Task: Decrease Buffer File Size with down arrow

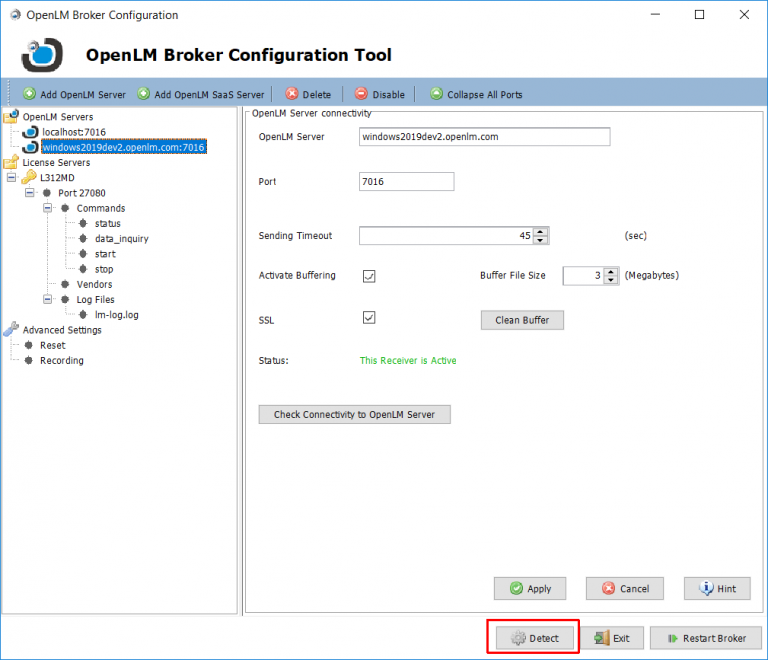Action: point(611,280)
